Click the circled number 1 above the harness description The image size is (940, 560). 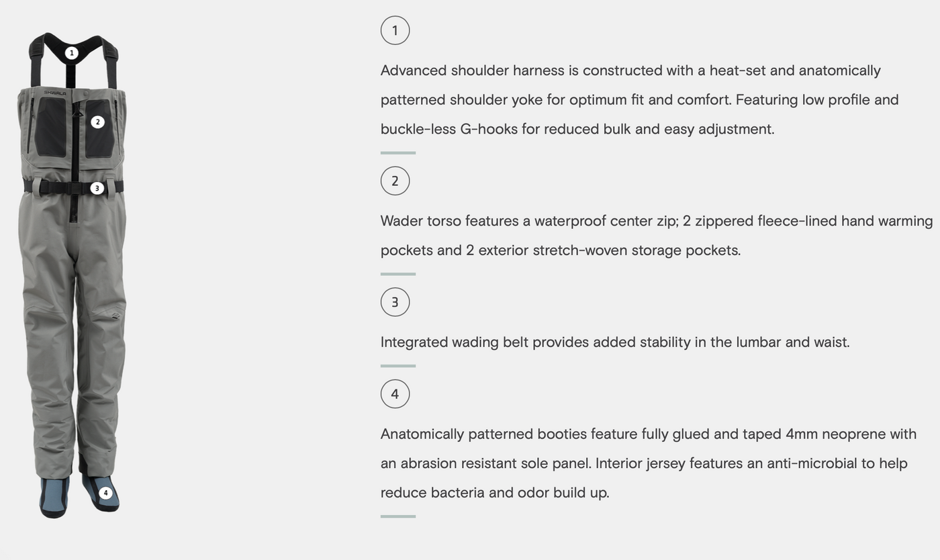click(x=395, y=30)
